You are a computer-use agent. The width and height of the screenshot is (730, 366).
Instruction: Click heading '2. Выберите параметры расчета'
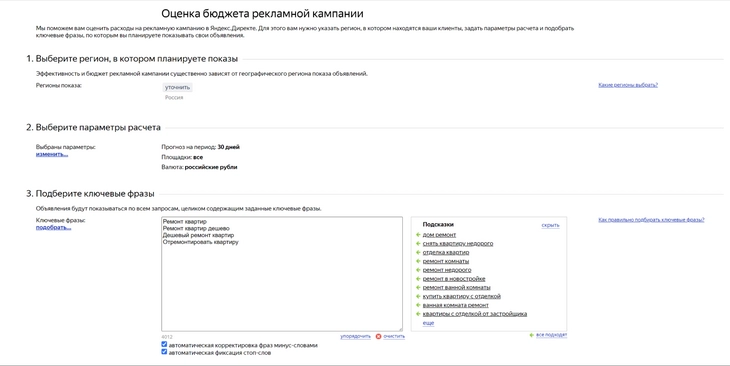[93, 127]
